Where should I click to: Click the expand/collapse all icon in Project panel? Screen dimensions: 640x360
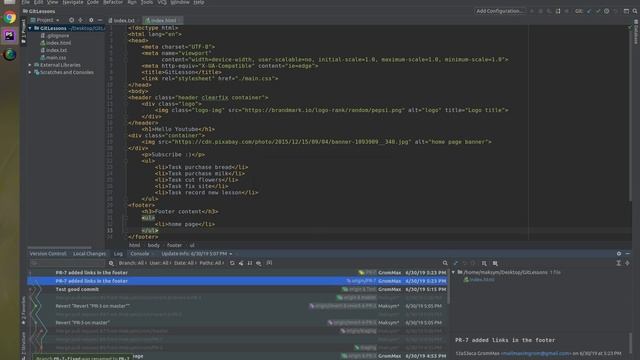(x=80, y=20)
